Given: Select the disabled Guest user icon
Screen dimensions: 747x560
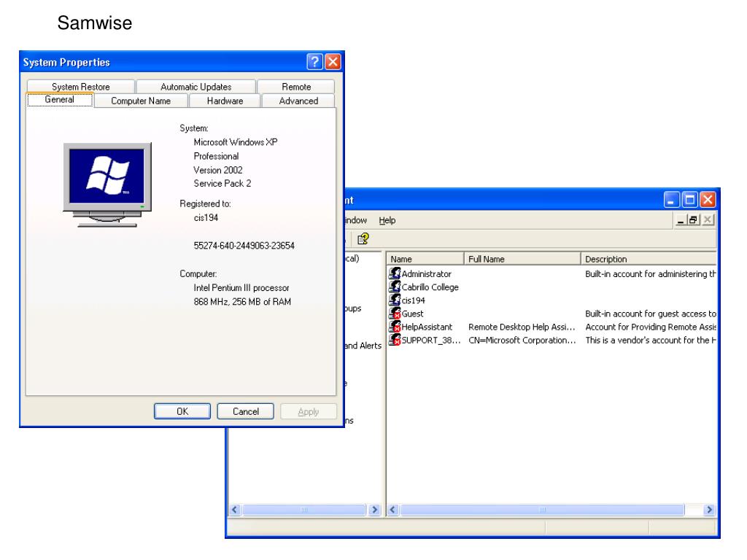Looking at the screenshot, I should tap(395, 314).
